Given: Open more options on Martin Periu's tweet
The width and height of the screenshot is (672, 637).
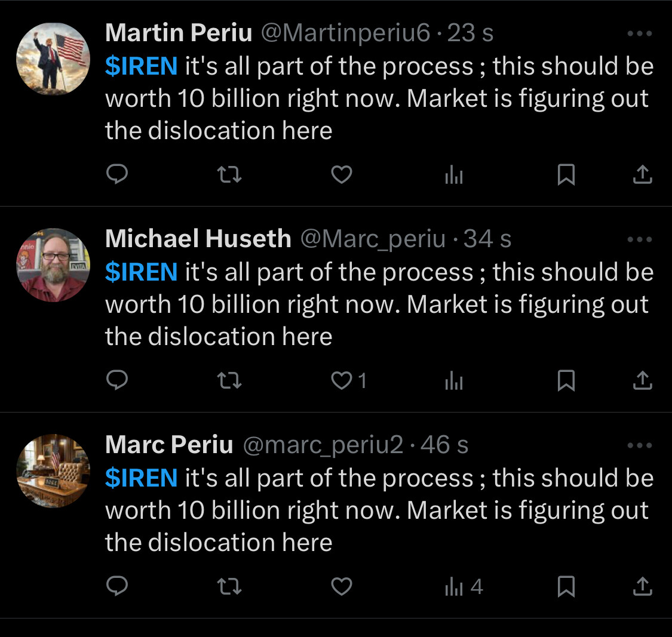Looking at the screenshot, I should point(640,33).
